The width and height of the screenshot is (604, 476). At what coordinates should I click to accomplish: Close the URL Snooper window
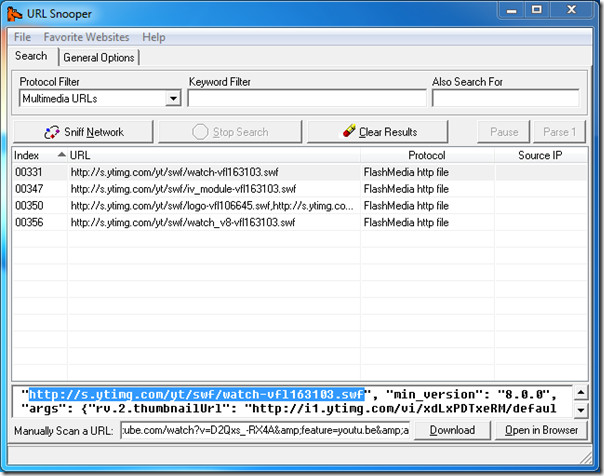(571, 10)
